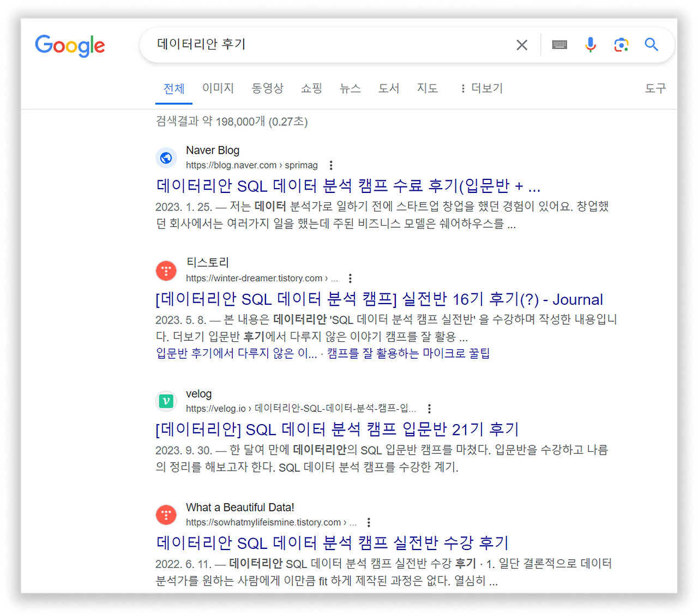Image resolution: width=698 pixels, height=616 pixels.
Task: Open sitelink 캠프를 잘 활용하는 마이크로 꿀팁
Action: [x=408, y=353]
